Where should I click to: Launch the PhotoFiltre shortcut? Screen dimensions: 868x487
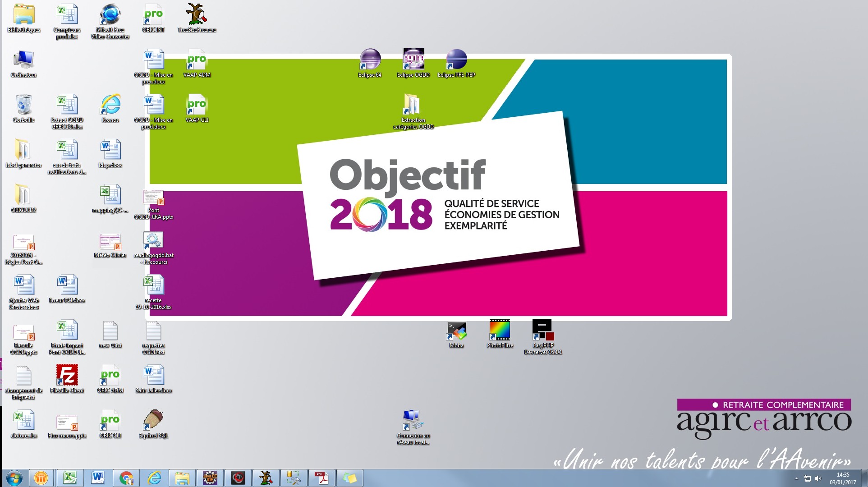[x=500, y=333]
